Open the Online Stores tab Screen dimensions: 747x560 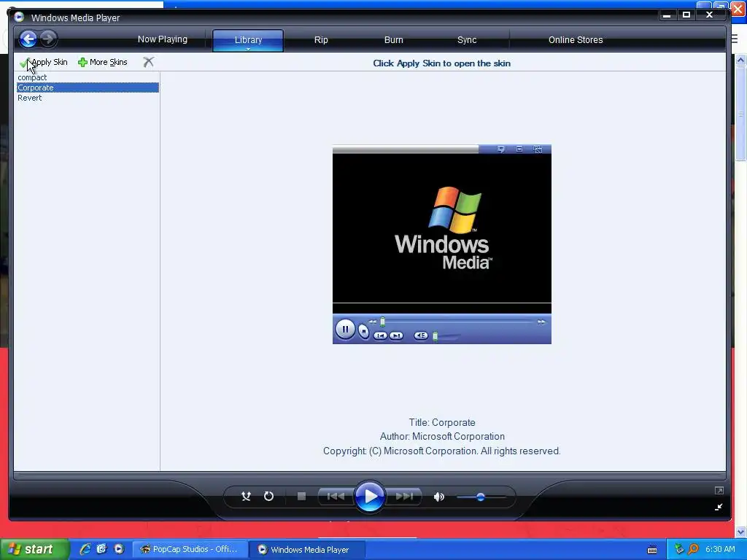(x=576, y=40)
